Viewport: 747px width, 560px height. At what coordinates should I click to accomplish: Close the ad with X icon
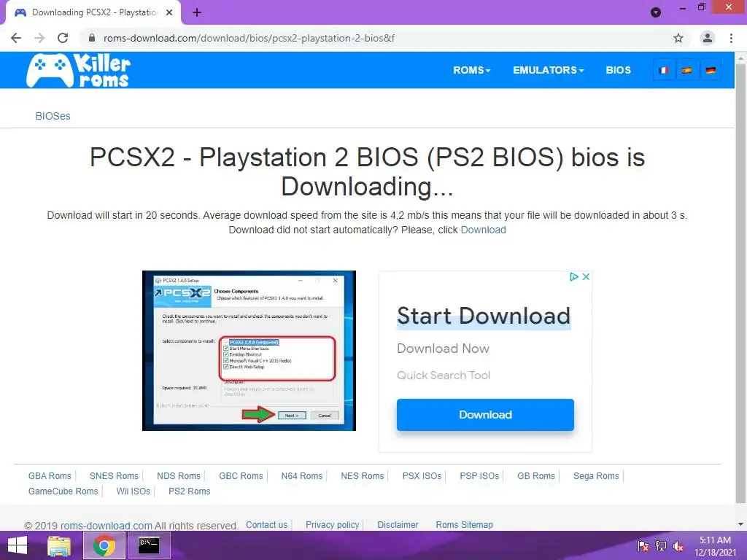coord(586,276)
